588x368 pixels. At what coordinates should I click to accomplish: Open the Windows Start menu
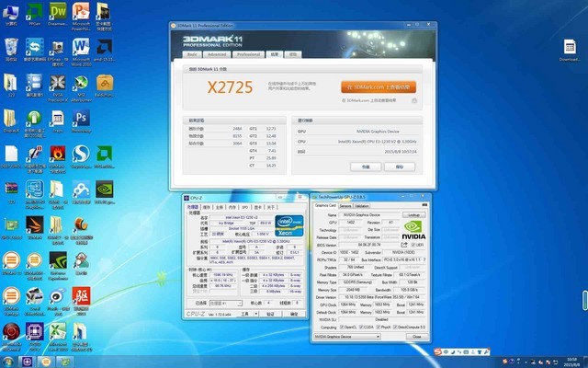click(x=8, y=362)
